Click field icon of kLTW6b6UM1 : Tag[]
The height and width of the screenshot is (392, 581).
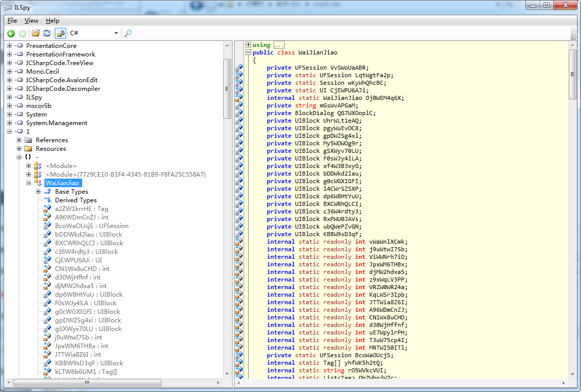[x=47, y=372]
